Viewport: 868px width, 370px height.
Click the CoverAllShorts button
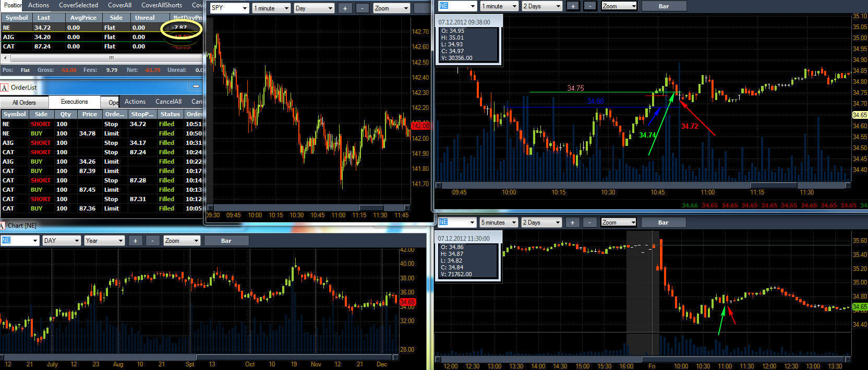tap(162, 5)
